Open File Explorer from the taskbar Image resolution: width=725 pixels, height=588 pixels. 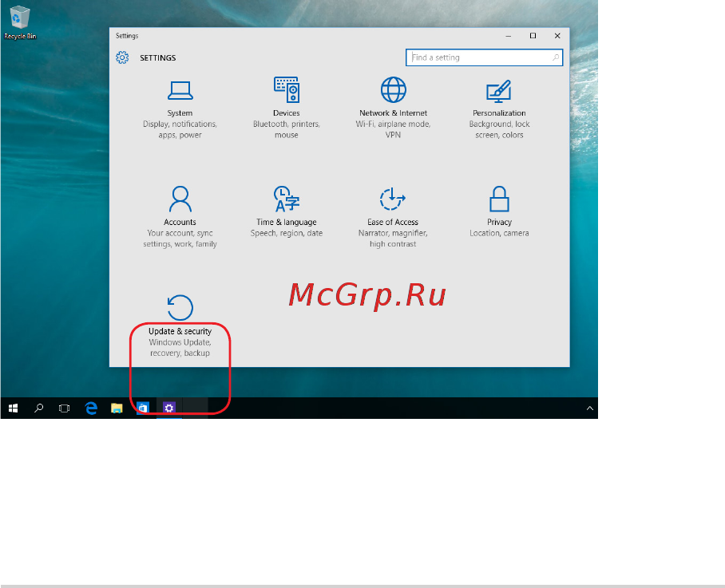[x=117, y=408]
